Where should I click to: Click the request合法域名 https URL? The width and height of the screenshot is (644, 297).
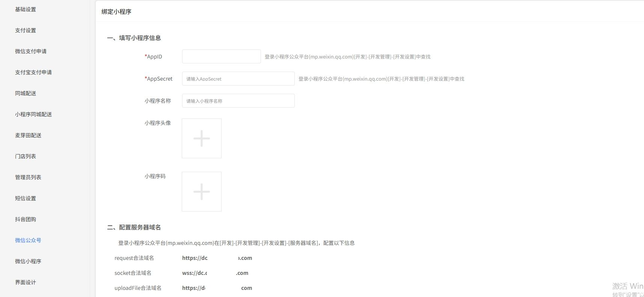(x=217, y=258)
